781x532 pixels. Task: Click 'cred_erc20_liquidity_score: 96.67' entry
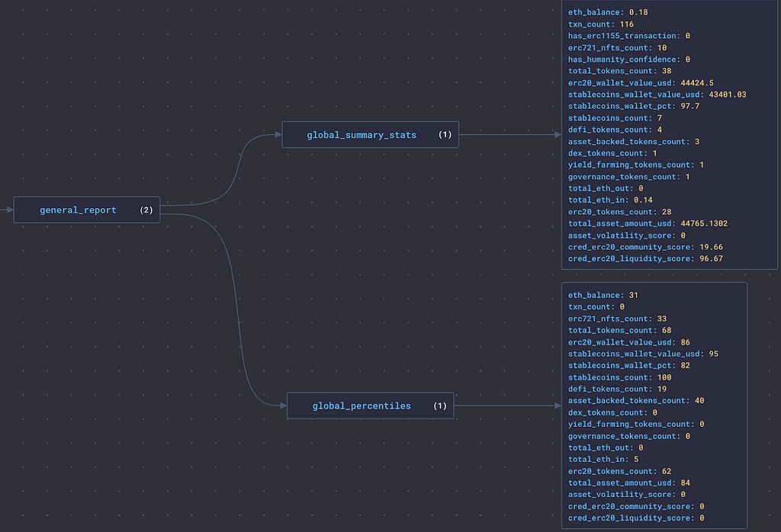click(x=645, y=259)
